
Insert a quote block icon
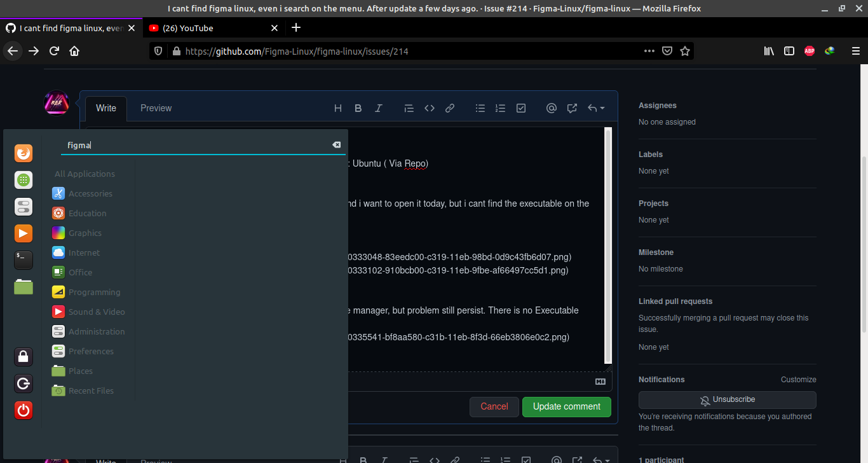point(409,108)
